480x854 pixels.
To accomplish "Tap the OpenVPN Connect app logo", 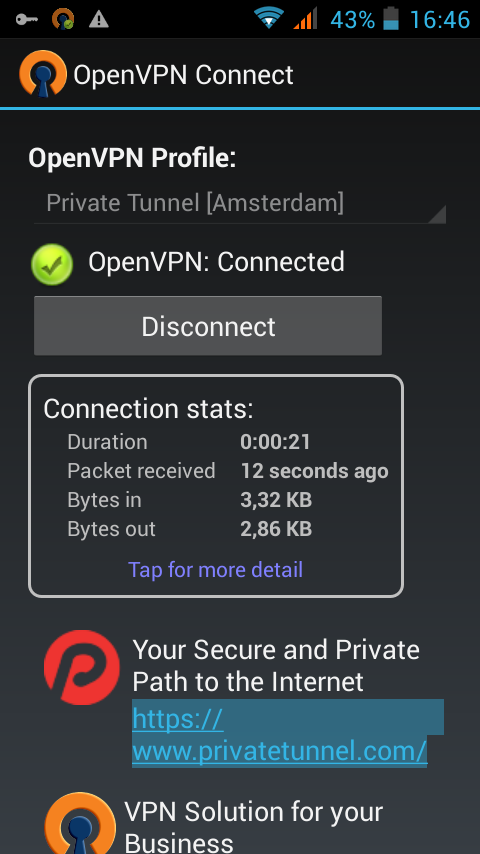I will (42, 74).
